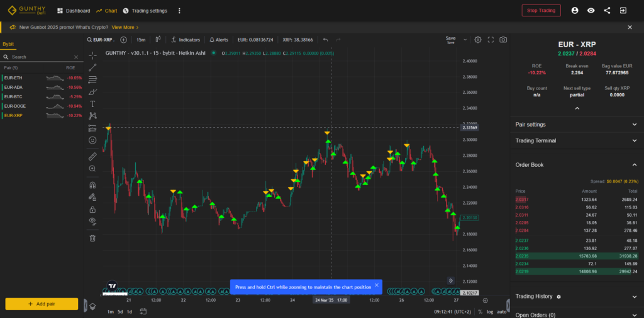Viewport: 644px width, 318px height.
Task: Select the ruler measure tool
Action: point(93,156)
